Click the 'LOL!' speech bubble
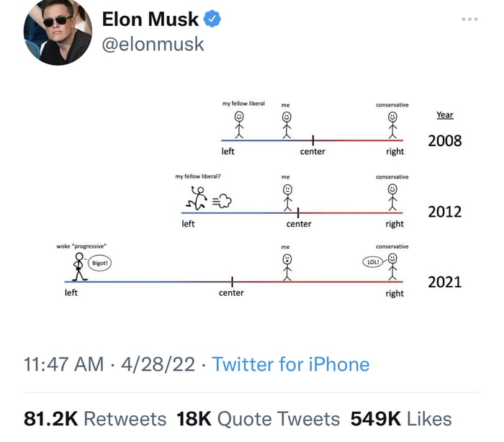This screenshot has height=442, width=504. point(373,262)
